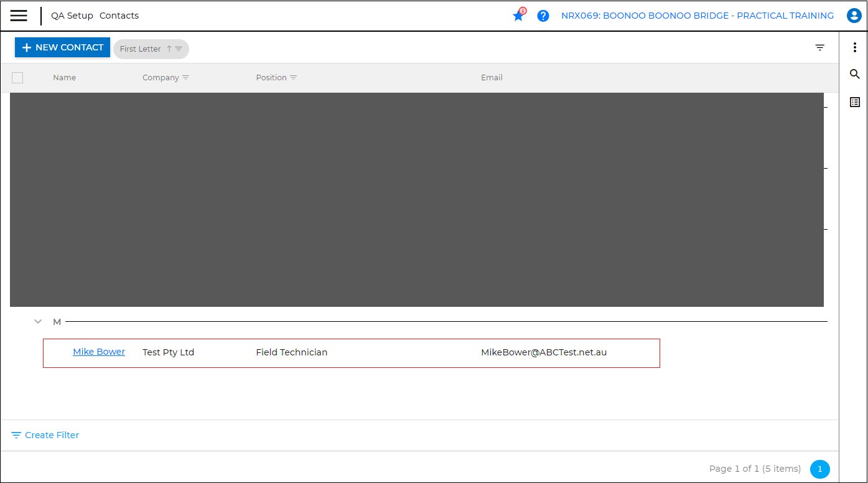Click the Position column filter icon
Screen dimensions: 868x483
(293, 78)
